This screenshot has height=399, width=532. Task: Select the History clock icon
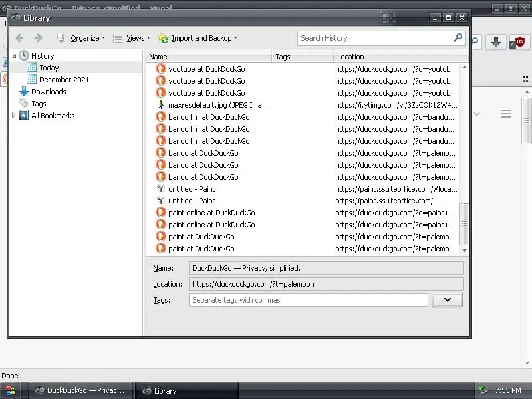point(24,55)
